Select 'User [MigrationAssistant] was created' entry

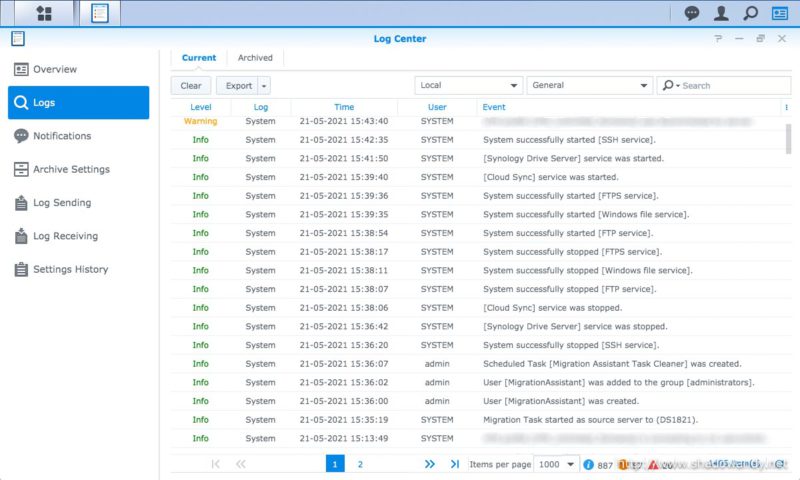click(479, 401)
